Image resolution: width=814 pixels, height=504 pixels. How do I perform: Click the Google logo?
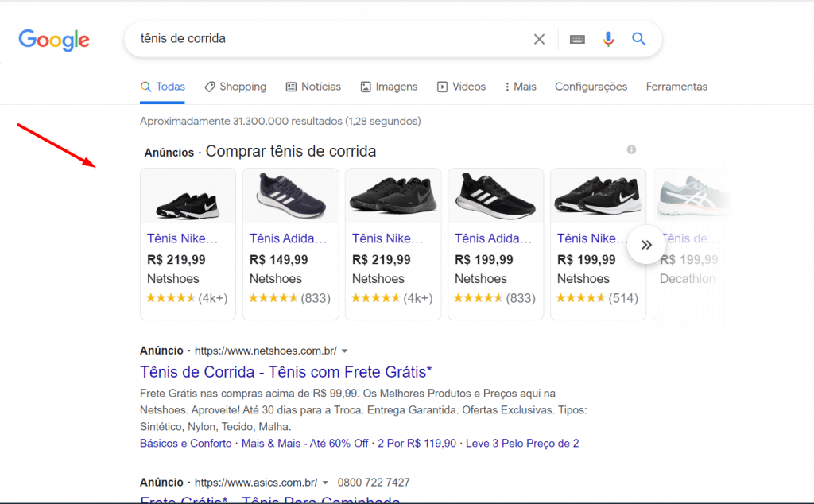pyautogui.click(x=54, y=40)
